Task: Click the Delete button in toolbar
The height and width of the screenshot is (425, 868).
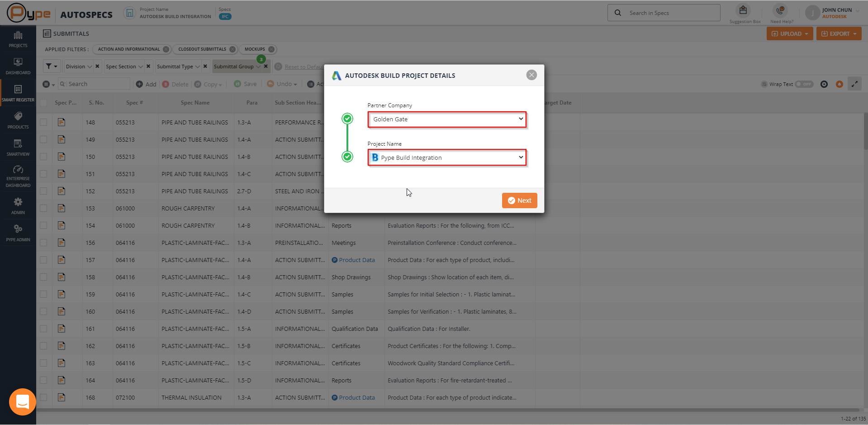Action: [175, 84]
